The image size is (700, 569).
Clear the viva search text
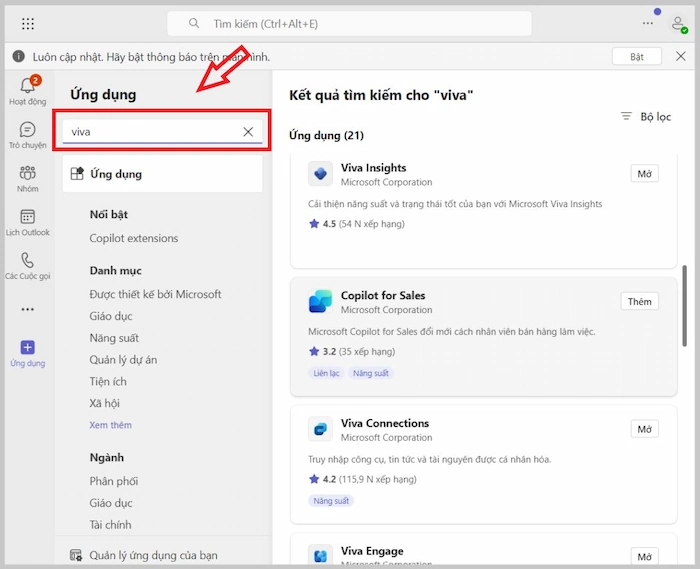tap(248, 132)
